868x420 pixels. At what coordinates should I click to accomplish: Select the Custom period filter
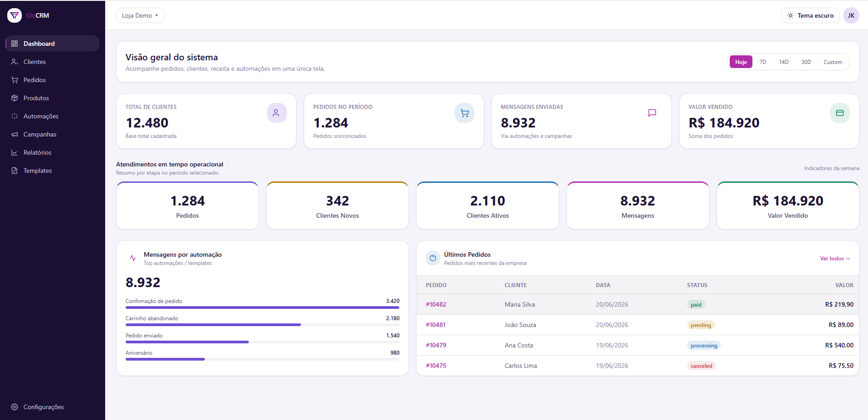pyautogui.click(x=833, y=62)
